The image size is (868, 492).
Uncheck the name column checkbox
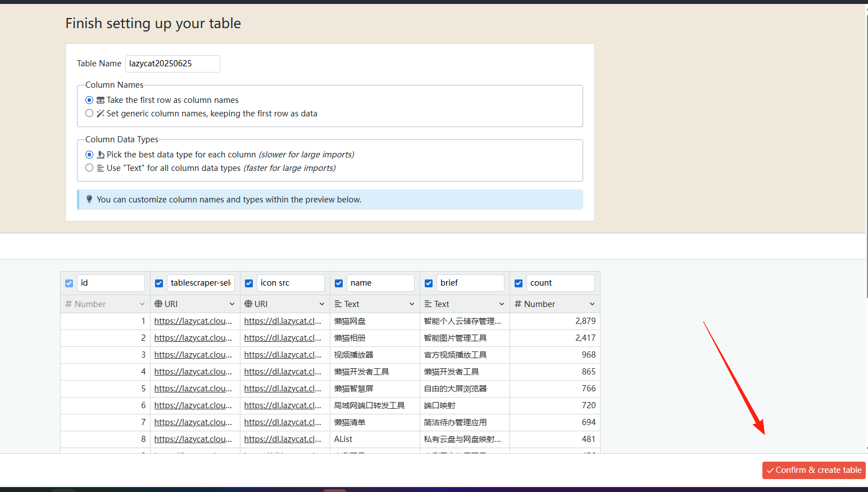click(x=339, y=283)
